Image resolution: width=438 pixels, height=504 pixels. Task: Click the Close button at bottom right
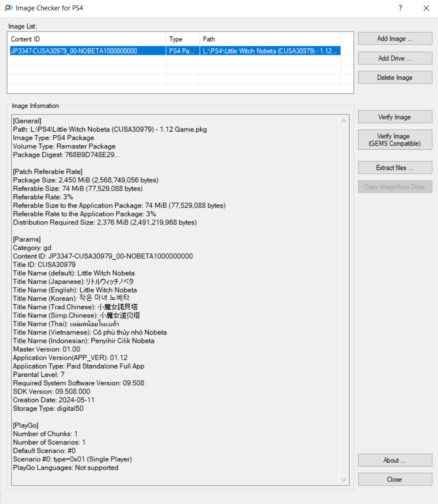[x=395, y=480]
